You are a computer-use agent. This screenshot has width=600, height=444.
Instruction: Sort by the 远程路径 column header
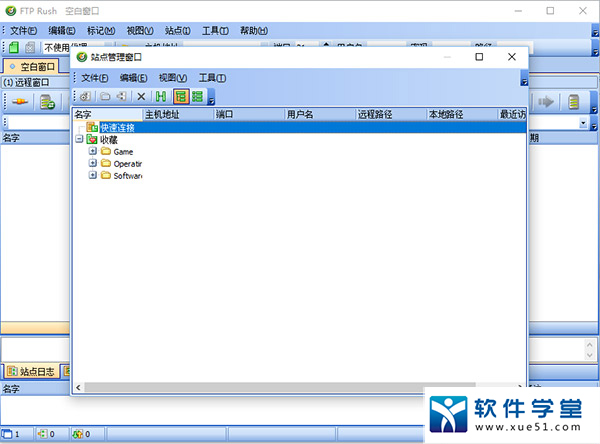[391, 114]
